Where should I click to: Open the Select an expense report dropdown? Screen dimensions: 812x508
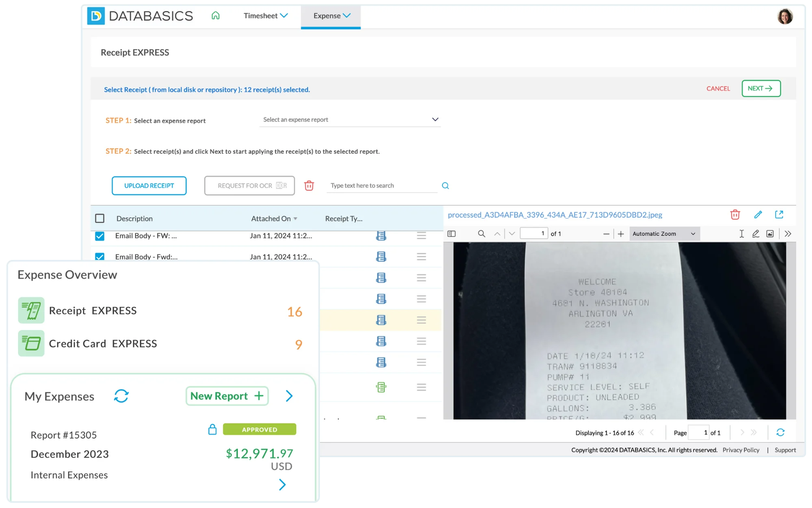[x=350, y=119]
